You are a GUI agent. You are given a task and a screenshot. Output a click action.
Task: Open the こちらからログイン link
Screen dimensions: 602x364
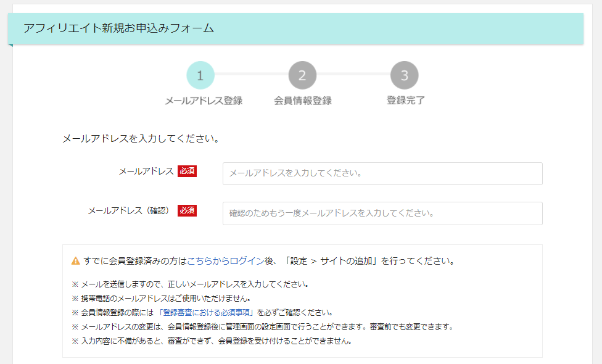click(x=225, y=261)
